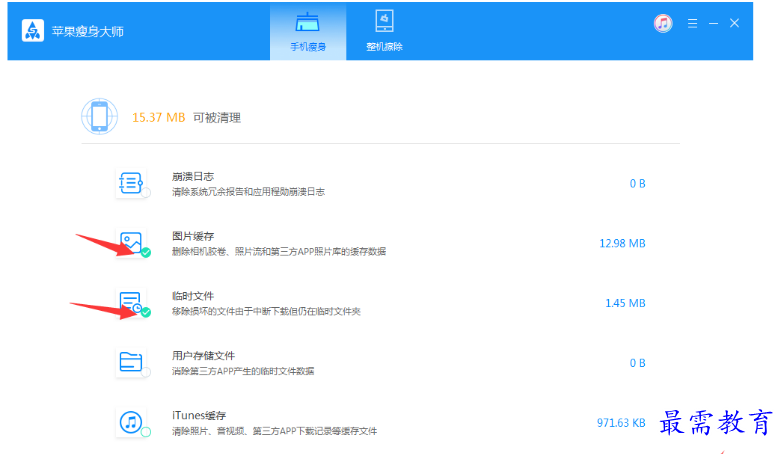Select the 图片缓存 title text
Viewport: 781px width, 454px height.
click(x=193, y=236)
